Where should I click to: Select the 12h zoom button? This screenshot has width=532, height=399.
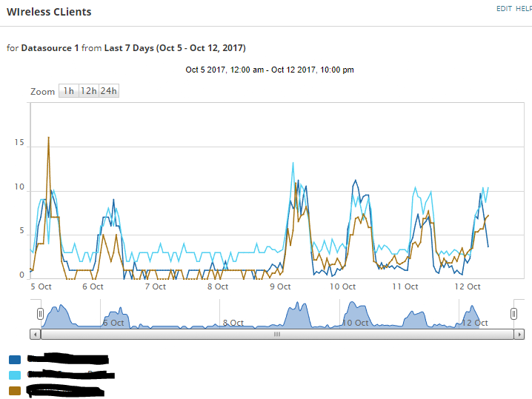(89, 91)
